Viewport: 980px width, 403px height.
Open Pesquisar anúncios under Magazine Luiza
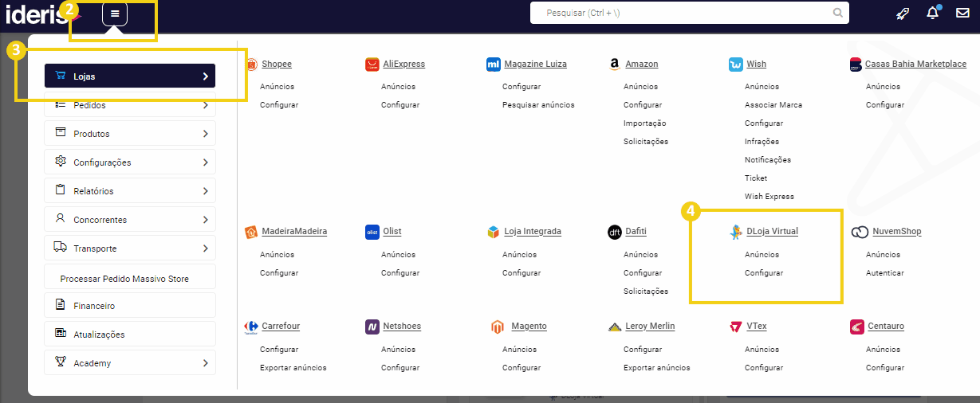coord(538,105)
